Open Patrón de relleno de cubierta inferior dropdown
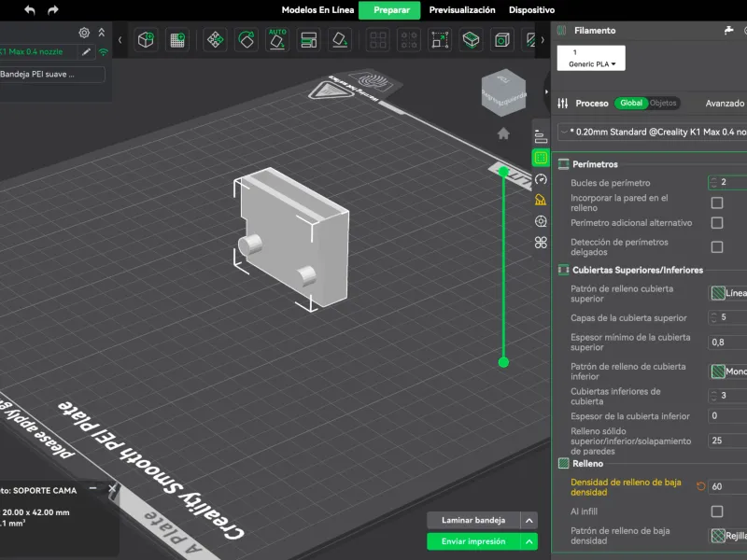Screen dimensions: 747x560 click(x=728, y=371)
